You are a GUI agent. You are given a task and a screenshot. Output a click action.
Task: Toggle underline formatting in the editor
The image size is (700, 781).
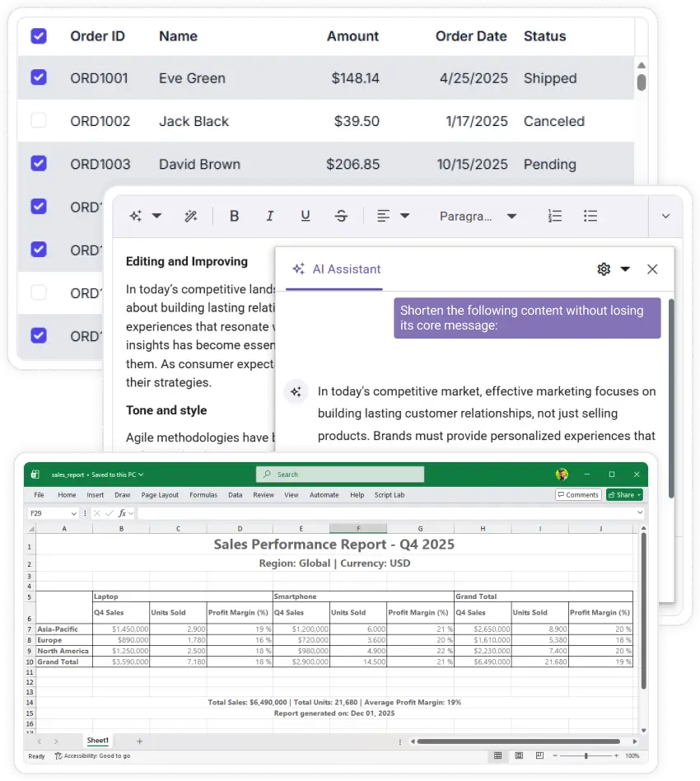click(x=306, y=216)
